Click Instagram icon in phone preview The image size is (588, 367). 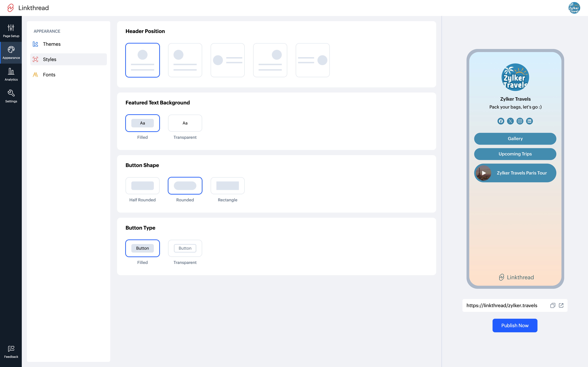[520, 121]
